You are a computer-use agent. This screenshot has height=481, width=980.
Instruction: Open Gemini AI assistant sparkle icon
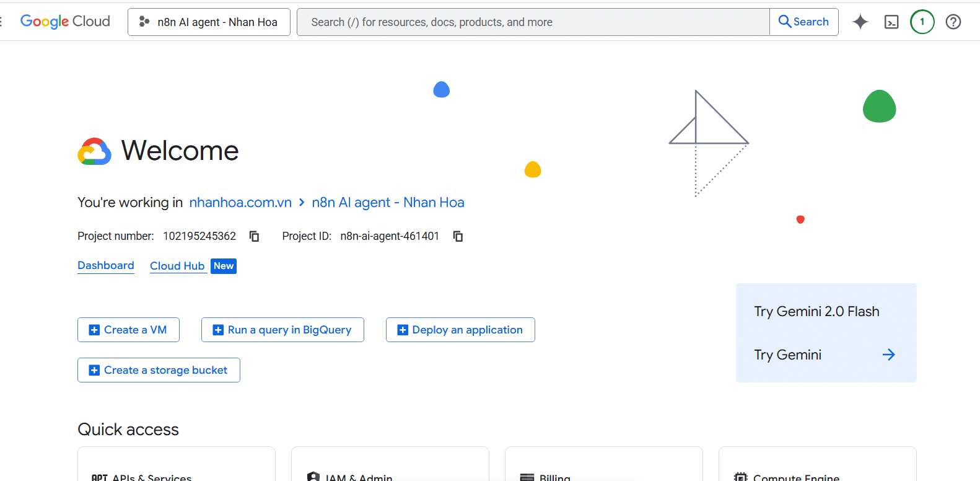860,22
